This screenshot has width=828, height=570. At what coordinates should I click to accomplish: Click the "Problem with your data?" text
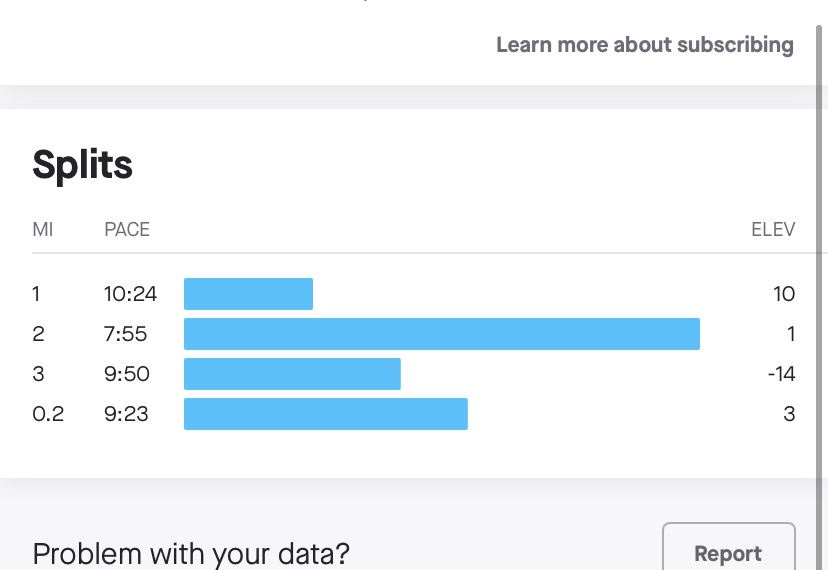coord(191,553)
